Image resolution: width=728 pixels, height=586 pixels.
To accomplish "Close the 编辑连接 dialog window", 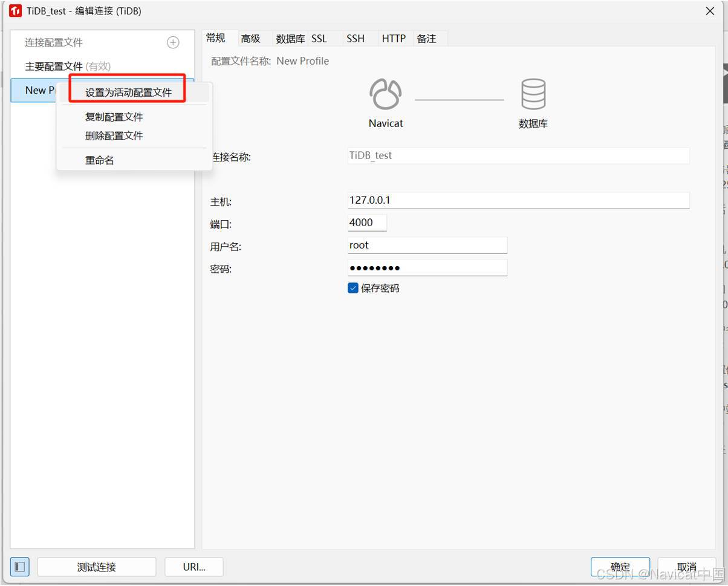I will pos(710,11).
